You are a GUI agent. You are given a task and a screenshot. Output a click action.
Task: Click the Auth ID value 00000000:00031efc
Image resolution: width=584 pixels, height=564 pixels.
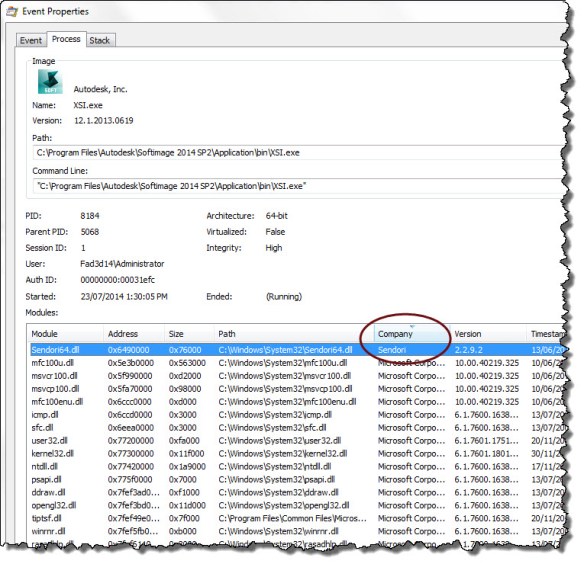click(117, 280)
